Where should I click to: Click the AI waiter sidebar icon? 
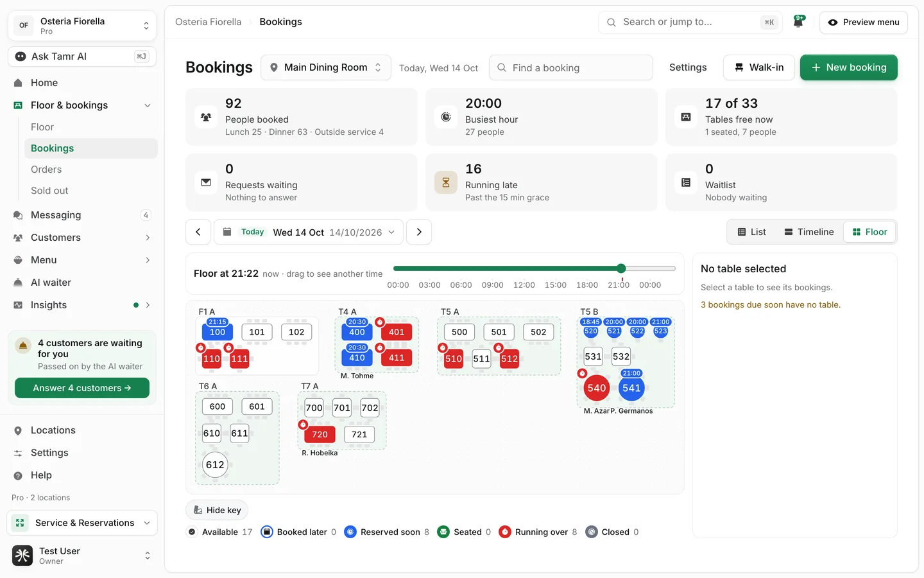tap(18, 283)
